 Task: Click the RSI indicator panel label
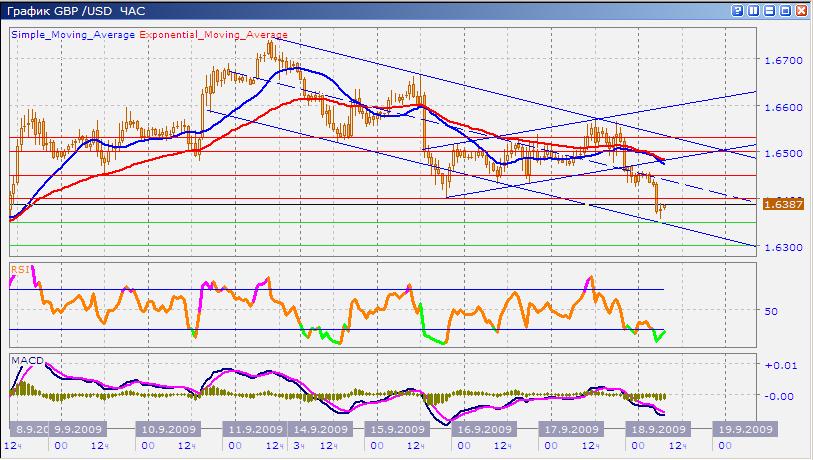coord(19,269)
